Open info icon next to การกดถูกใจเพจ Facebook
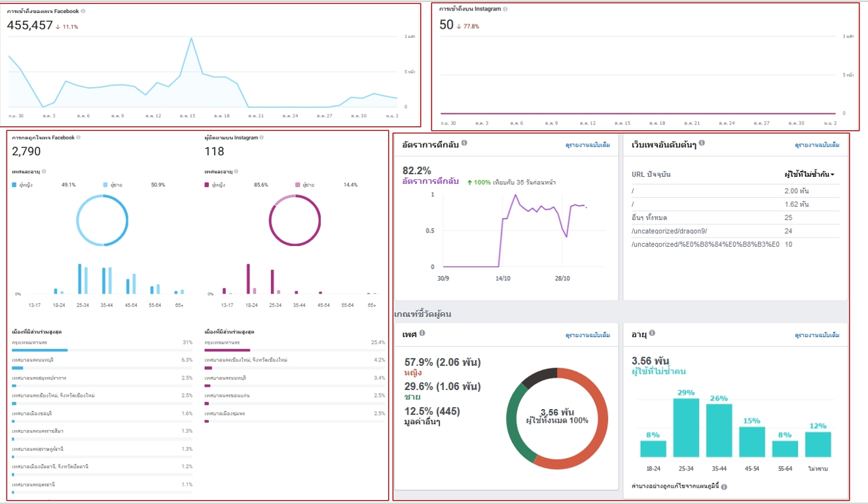Viewport: 868px width, 504px height. pos(79,137)
